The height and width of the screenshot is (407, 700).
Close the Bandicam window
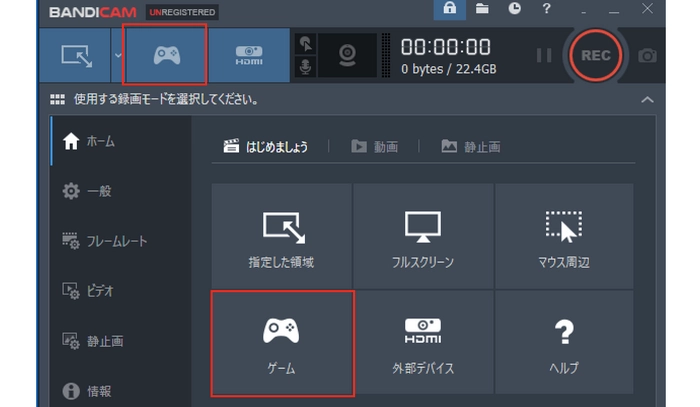[x=647, y=8]
